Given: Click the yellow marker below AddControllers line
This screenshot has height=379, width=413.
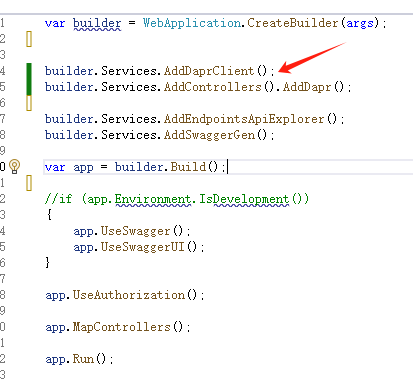Looking at the screenshot, I should (29, 103).
